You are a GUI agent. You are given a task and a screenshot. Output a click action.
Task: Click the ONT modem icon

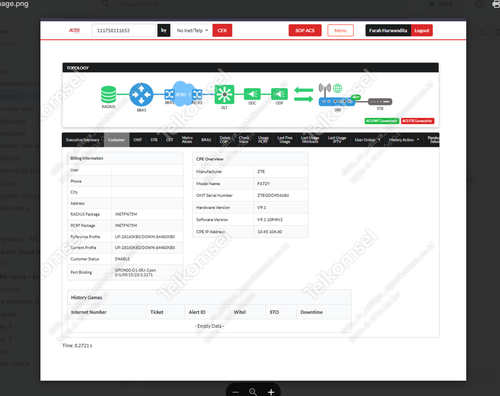click(x=337, y=101)
